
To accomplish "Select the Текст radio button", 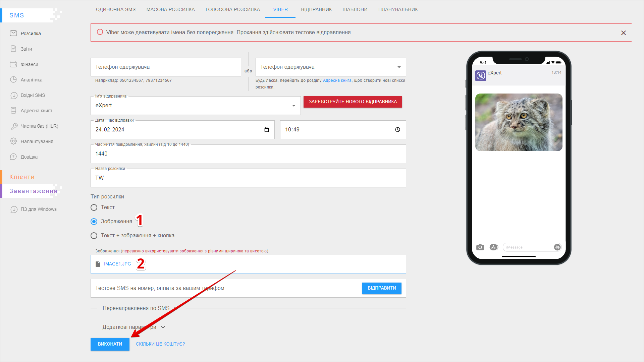I will (94, 207).
